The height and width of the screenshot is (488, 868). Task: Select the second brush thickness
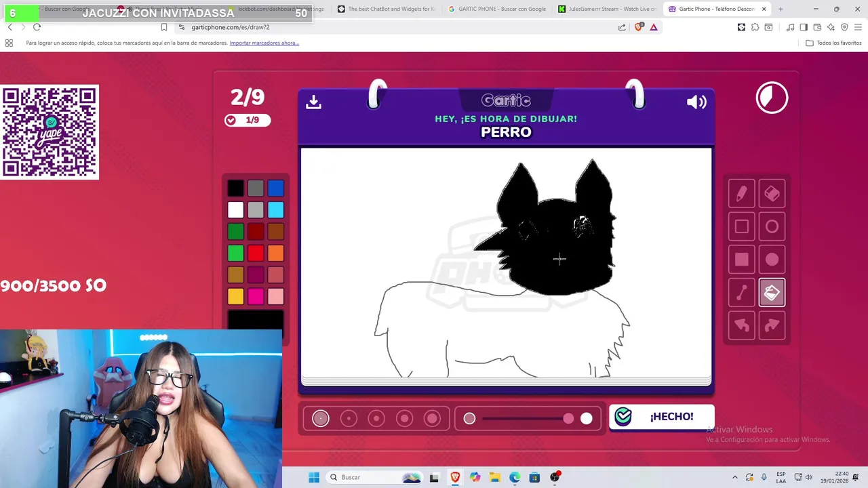tap(349, 419)
